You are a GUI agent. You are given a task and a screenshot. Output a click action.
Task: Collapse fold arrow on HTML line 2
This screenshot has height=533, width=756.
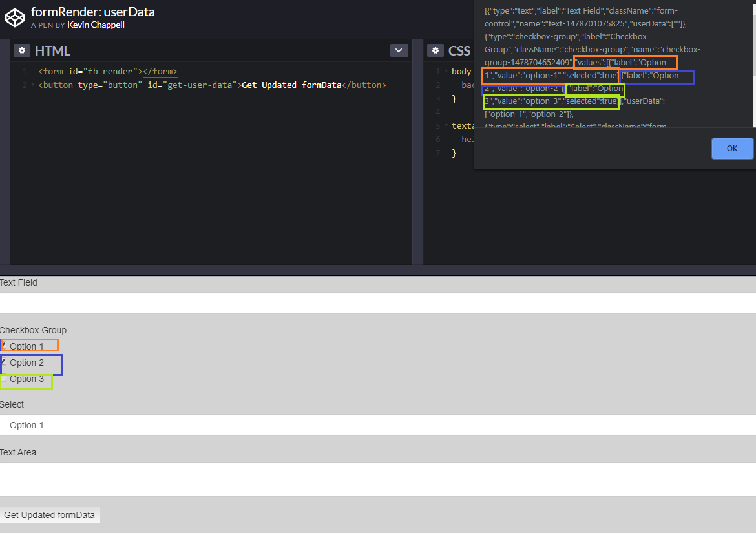[33, 85]
